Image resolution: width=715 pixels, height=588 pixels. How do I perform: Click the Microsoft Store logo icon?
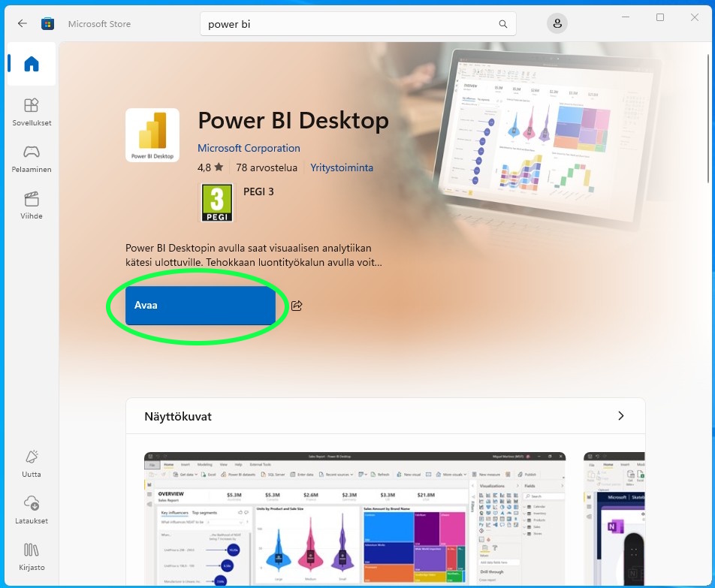pyautogui.click(x=48, y=23)
